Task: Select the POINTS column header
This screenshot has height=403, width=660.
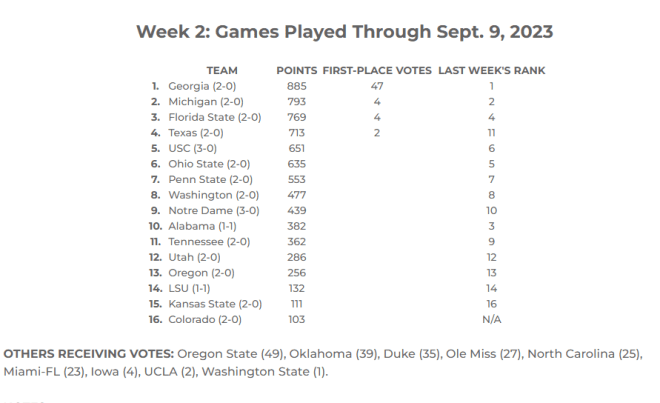Action: coord(297,70)
